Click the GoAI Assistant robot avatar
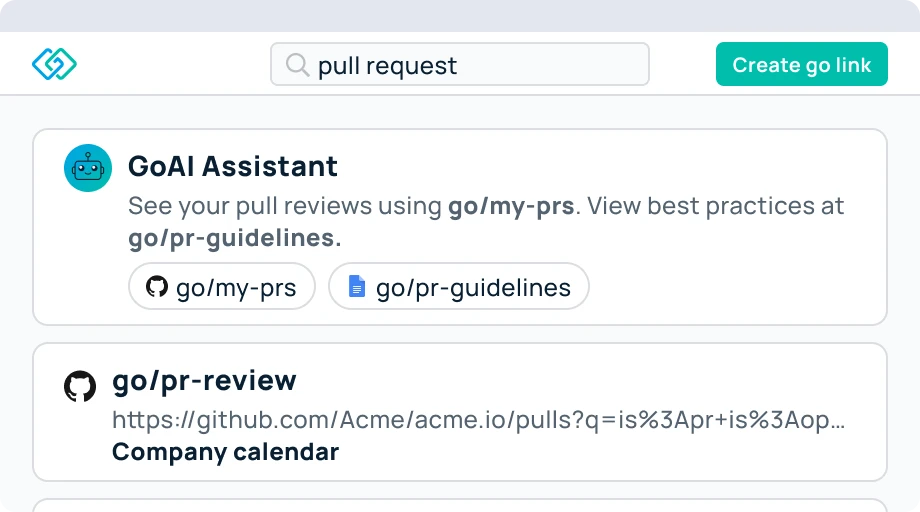Viewport: 920px width, 512px height. tap(88, 168)
